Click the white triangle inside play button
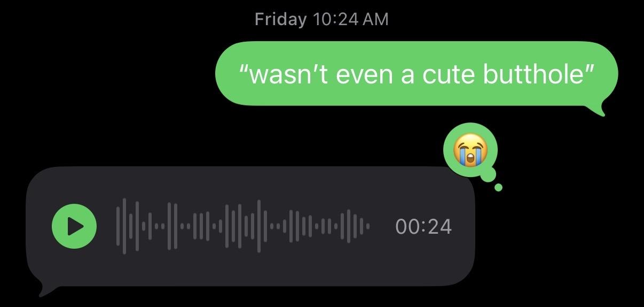Screen dimensions: 644x307 point(75,226)
